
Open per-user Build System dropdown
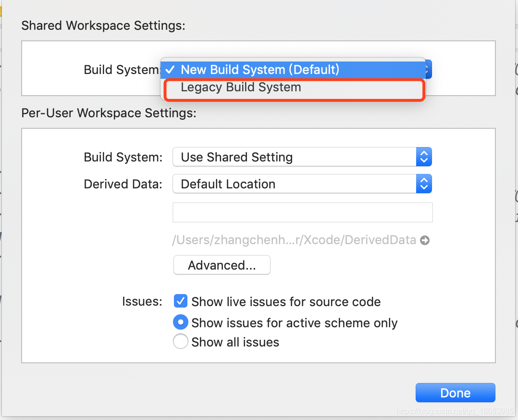(302, 157)
